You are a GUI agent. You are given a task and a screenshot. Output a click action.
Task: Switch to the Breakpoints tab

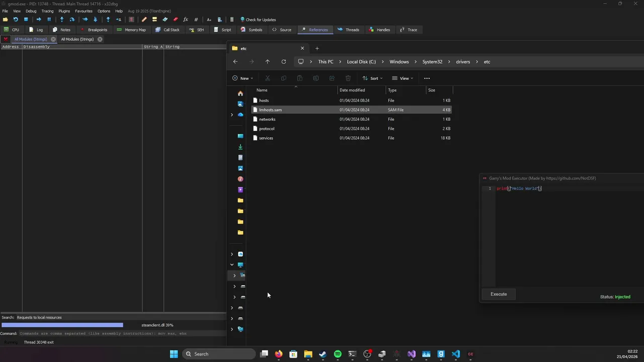pos(94,30)
